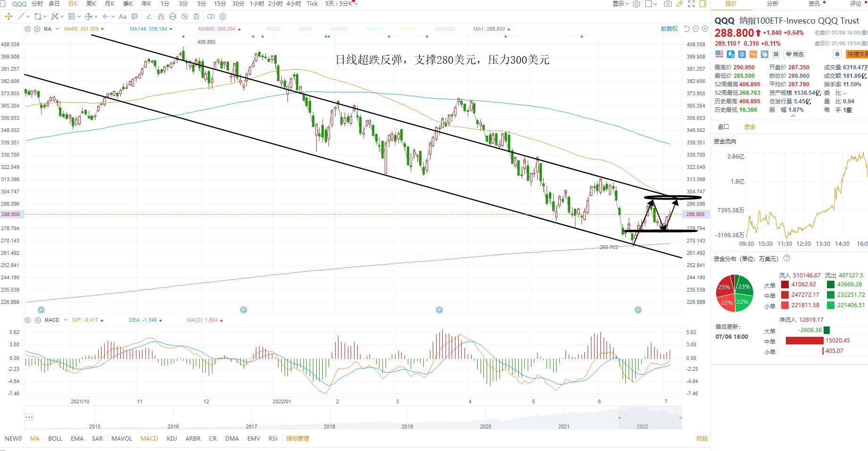The height and width of the screenshot is (451, 868).
Task: Toggle the link/overlay circles tool
Action: (211, 17)
